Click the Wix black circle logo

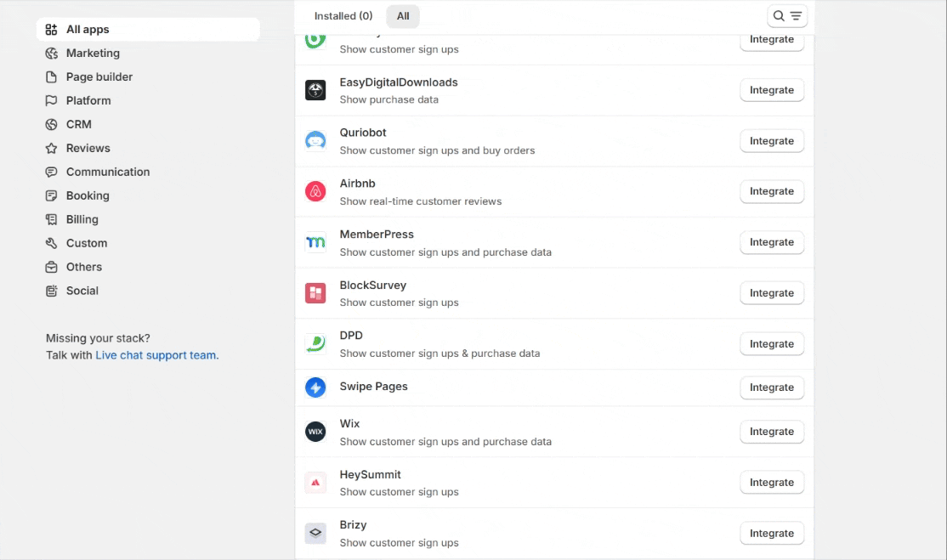pyautogui.click(x=315, y=432)
